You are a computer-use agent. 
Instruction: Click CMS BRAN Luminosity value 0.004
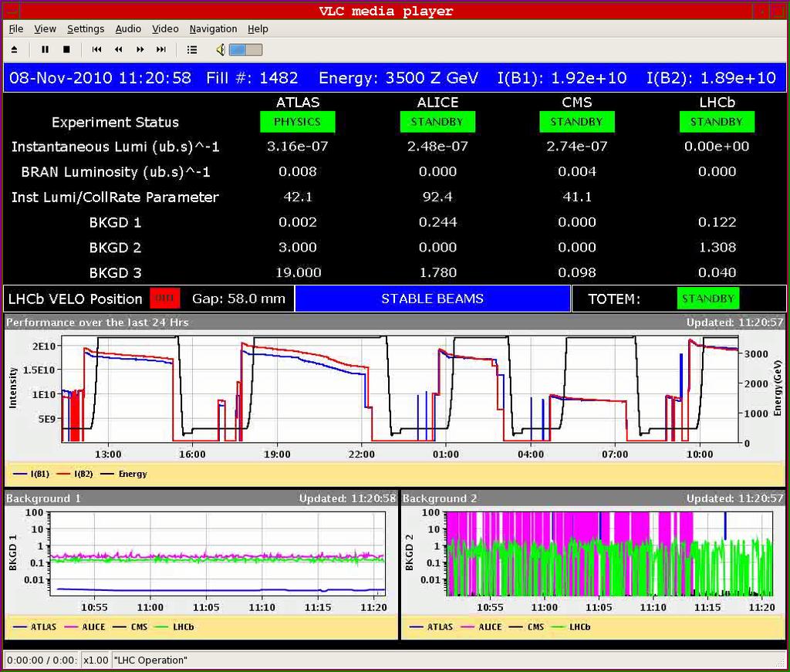click(x=577, y=171)
